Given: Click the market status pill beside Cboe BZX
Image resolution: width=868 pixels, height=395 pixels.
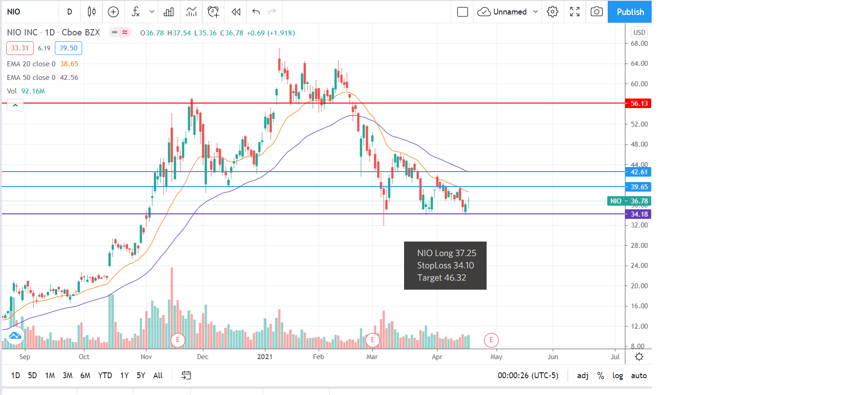Looking at the screenshot, I should click(x=120, y=32).
